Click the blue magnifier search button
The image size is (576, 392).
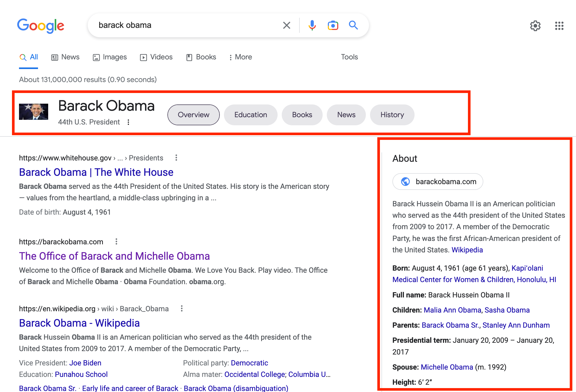353,25
